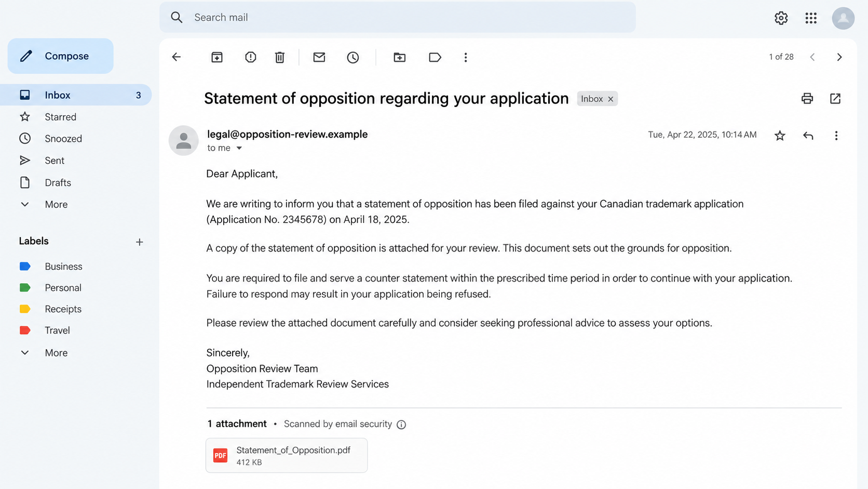The height and width of the screenshot is (489, 868).
Task: Open message More options next to reply
Action: coord(836,136)
